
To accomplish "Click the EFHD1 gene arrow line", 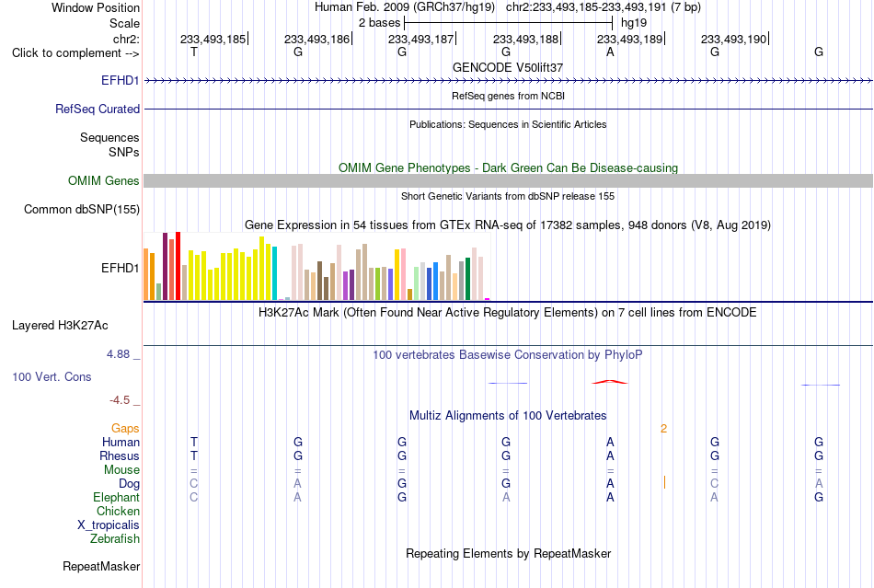I will [x=508, y=81].
